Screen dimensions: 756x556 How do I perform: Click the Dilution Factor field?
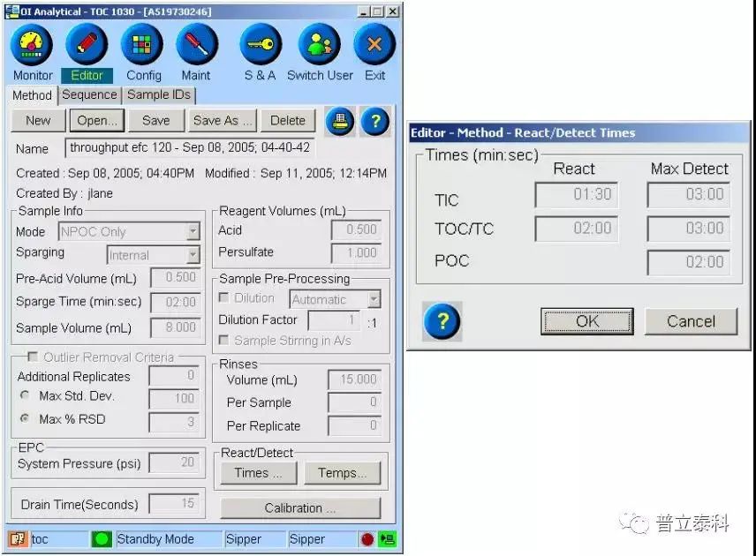334,319
